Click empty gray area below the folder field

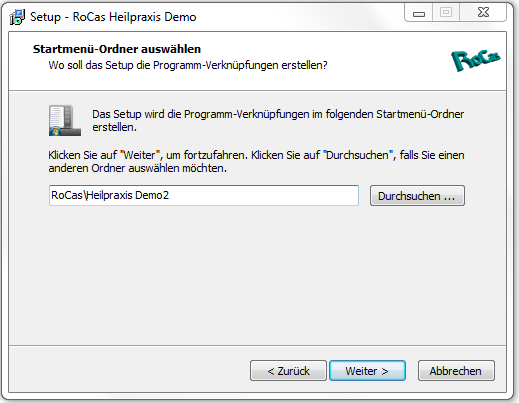pyautogui.click(x=257, y=273)
